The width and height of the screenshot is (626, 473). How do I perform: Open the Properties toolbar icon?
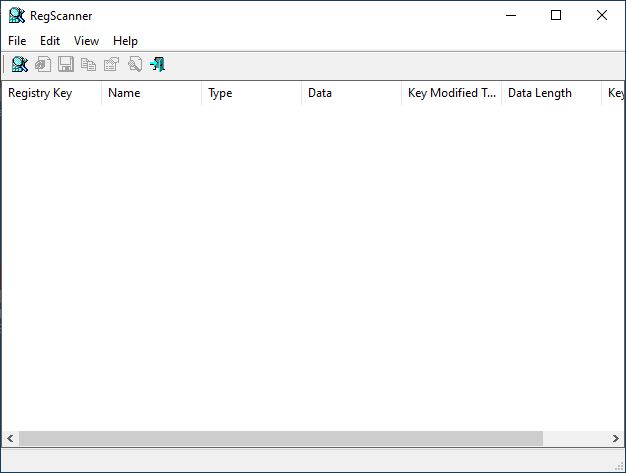tap(111, 64)
